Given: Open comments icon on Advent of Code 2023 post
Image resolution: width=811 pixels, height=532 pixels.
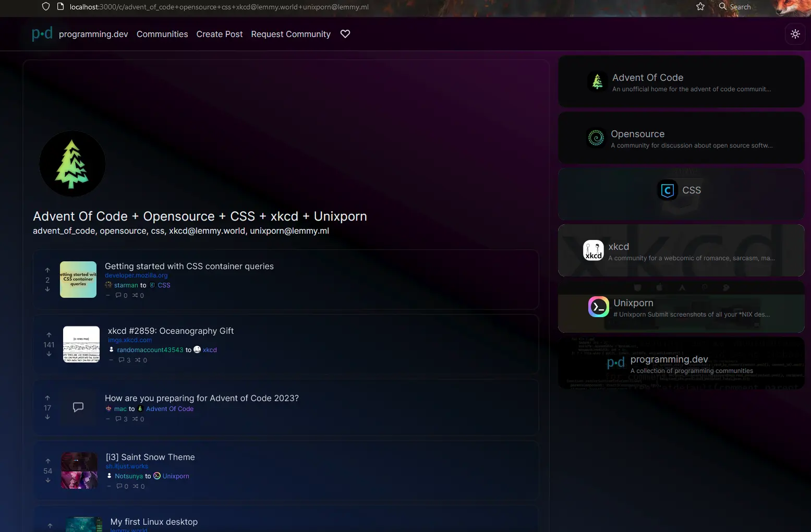Looking at the screenshot, I should coord(118,419).
